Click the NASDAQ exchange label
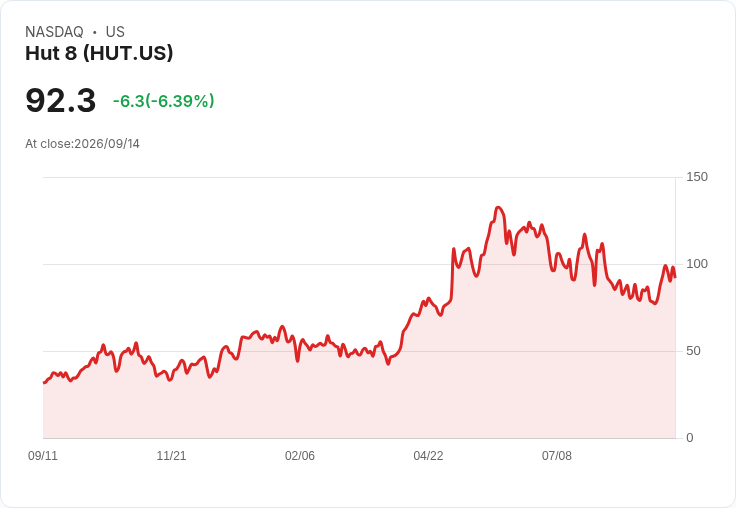736x508 pixels. point(54,32)
